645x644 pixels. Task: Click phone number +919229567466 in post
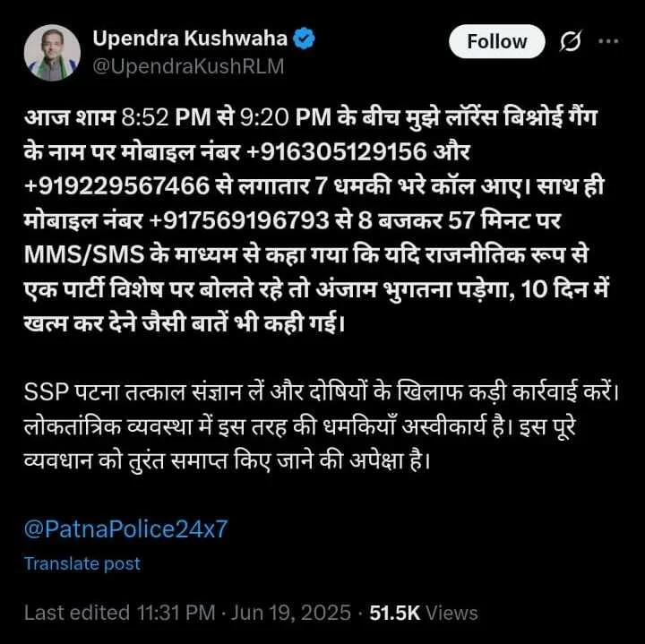[116, 186]
